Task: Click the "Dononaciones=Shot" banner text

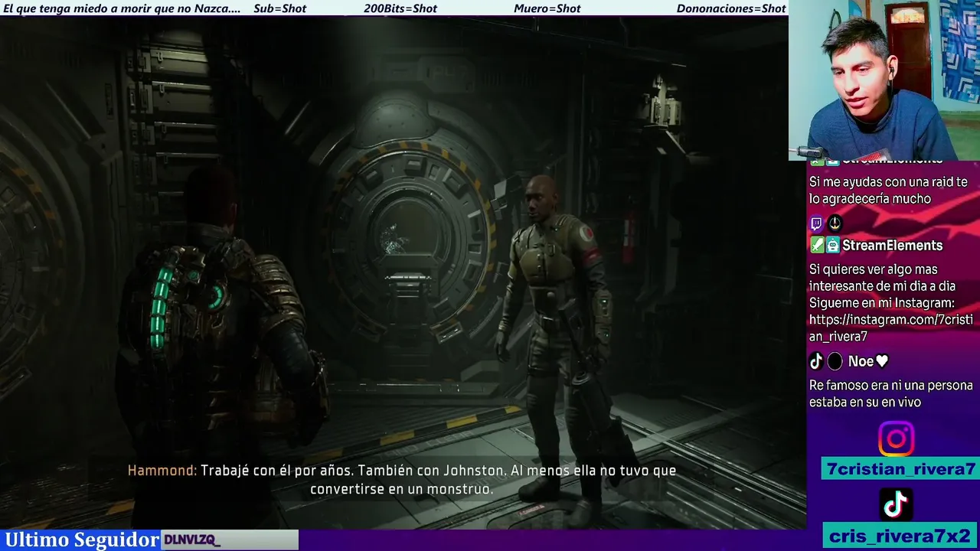Action: coord(731,8)
